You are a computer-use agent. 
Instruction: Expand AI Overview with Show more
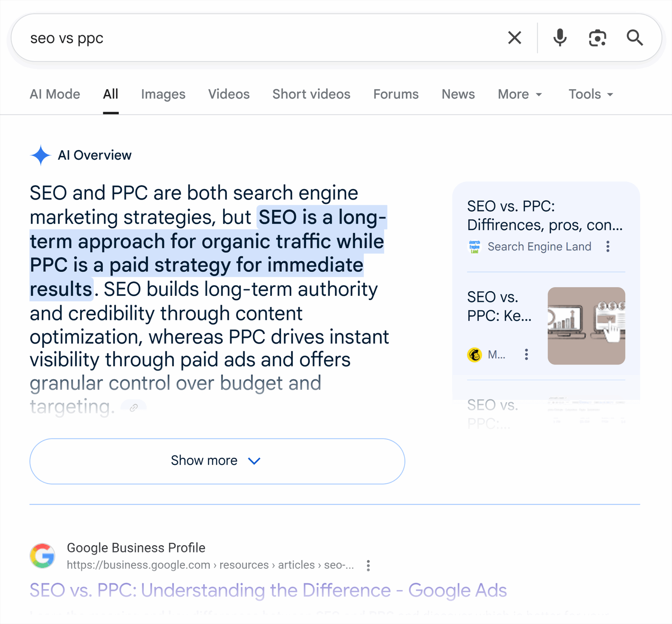pos(217,461)
